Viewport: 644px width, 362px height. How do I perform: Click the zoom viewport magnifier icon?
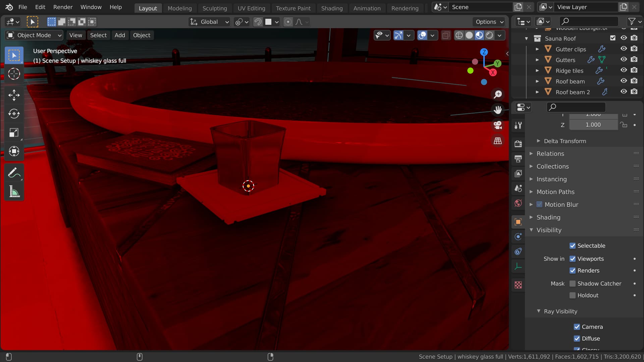pos(498,94)
